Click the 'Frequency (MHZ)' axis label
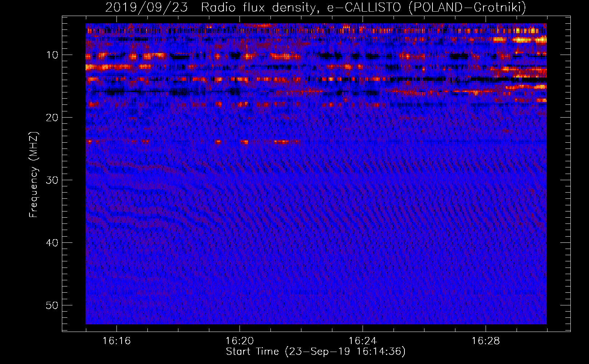 coord(33,175)
